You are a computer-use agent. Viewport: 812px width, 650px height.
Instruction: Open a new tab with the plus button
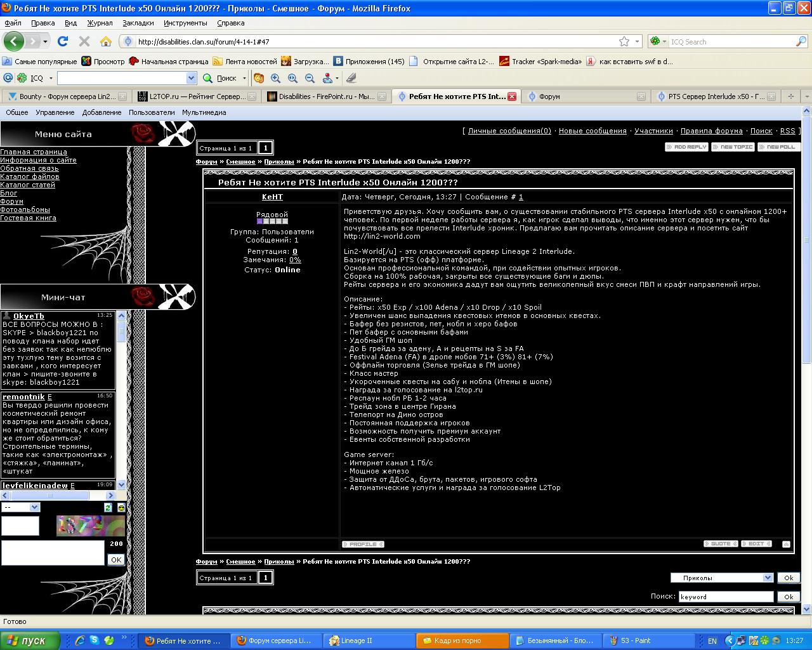pyautogui.click(x=790, y=96)
